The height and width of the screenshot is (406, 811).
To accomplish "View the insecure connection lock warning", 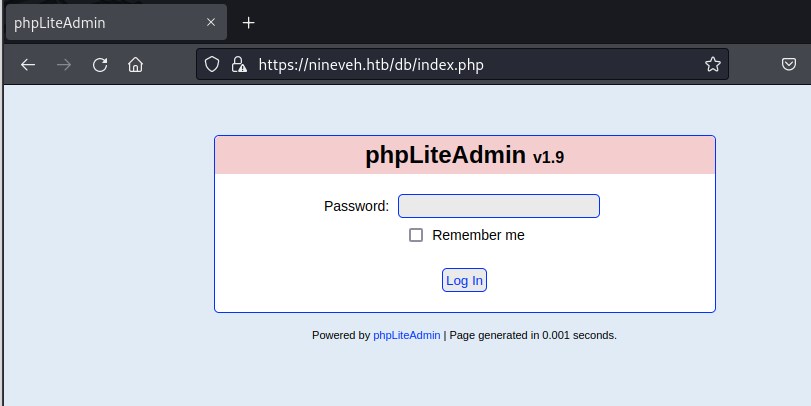I will pyautogui.click(x=238, y=64).
